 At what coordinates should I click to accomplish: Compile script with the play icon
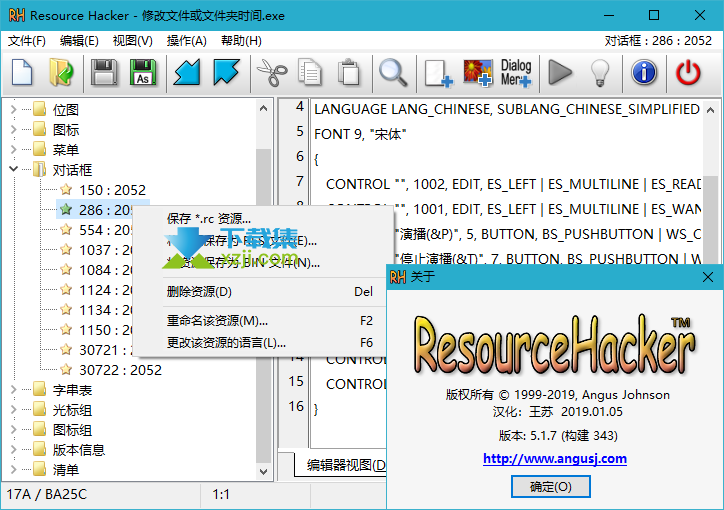[x=560, y=72]
